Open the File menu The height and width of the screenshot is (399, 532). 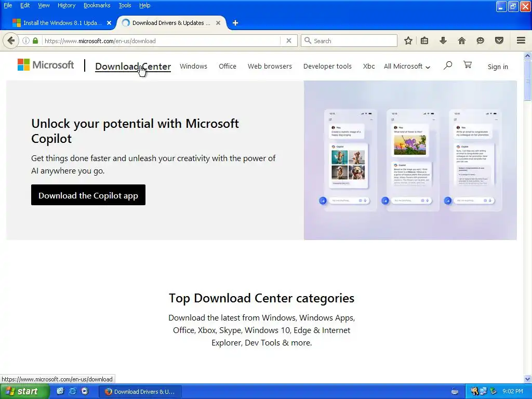pos(8,5)
